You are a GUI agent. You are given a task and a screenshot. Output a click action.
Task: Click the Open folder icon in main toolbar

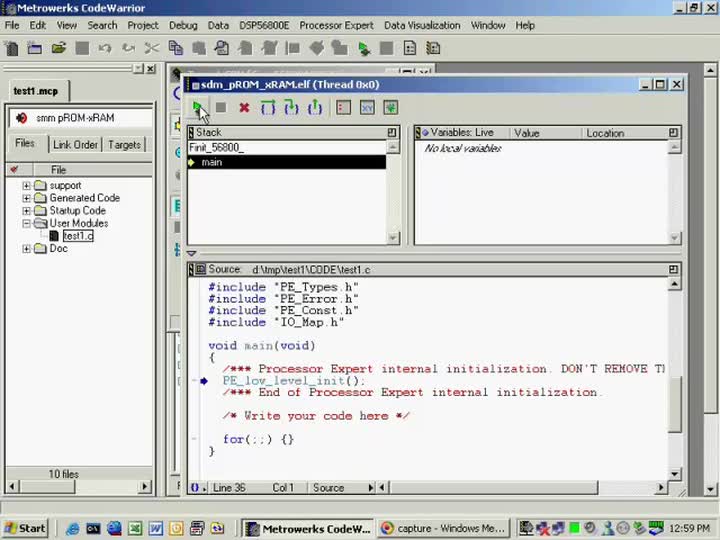point(58,48)
